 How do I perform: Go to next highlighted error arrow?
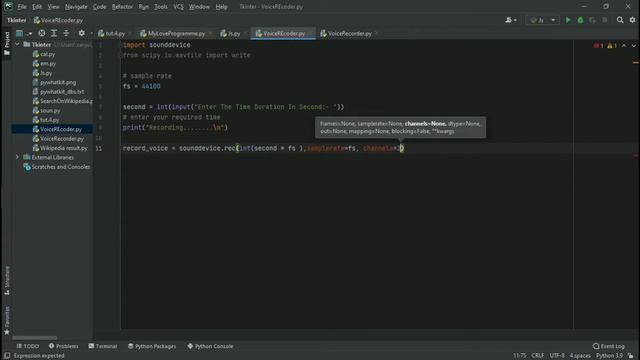[x=633, y=45]
